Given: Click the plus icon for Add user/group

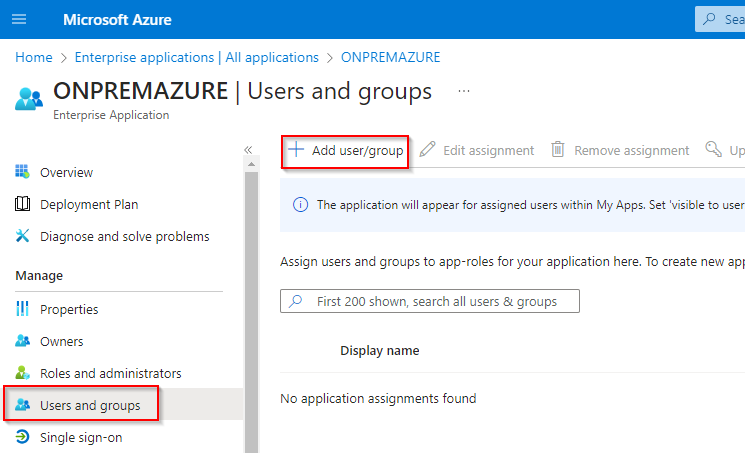Looking at the screenshot, I should pyautogui.click(x=296, y=149).
